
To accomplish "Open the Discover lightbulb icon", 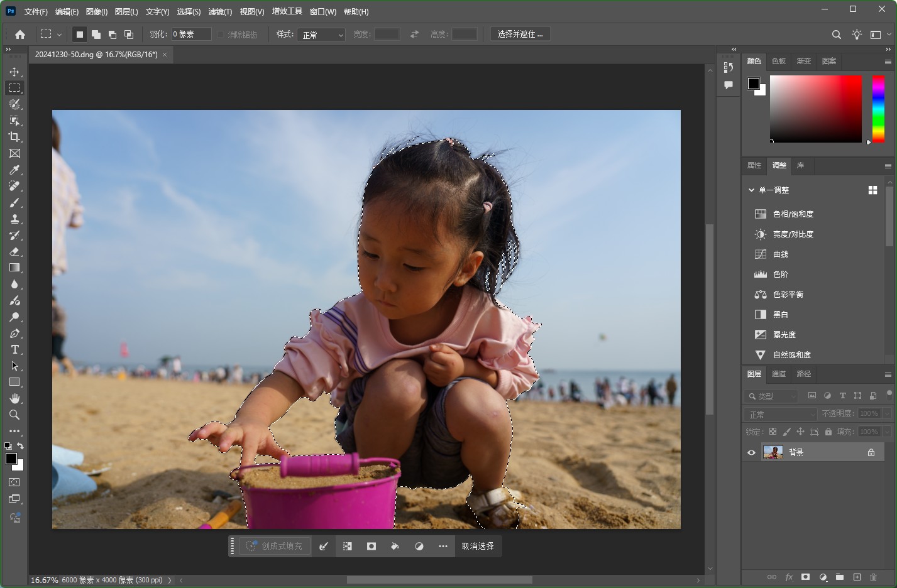I will 857,35.
